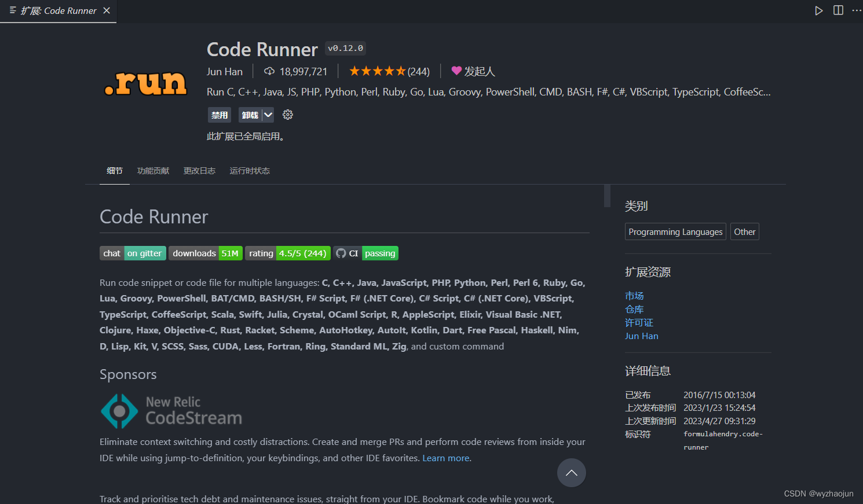Click the Learn more link

pos(446,458)
